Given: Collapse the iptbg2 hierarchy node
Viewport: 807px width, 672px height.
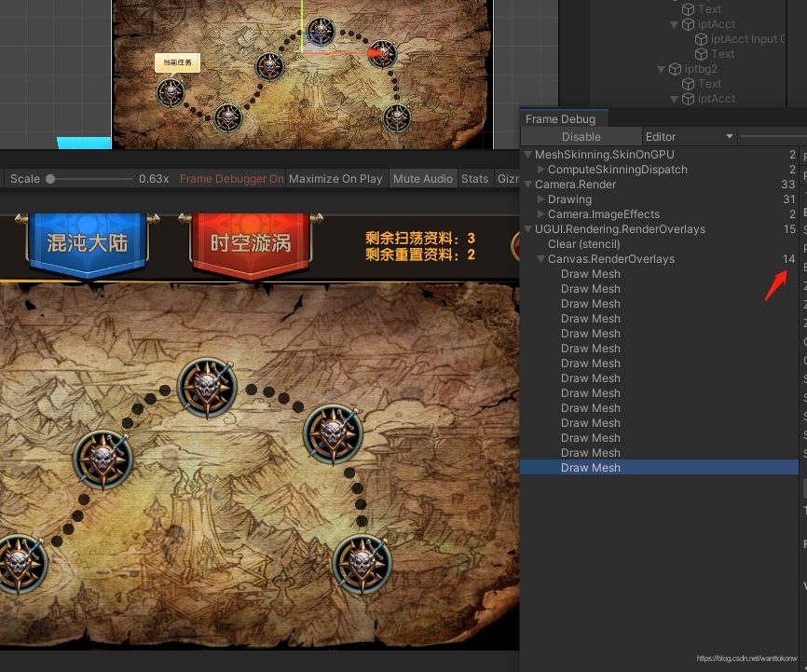Looking at the screenshot, I should point(662,69).
